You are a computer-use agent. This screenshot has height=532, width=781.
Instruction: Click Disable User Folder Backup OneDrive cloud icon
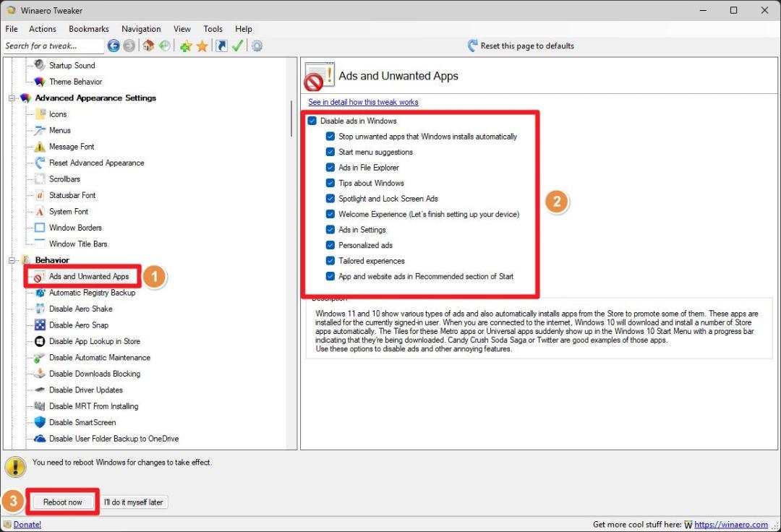[39, 439]
